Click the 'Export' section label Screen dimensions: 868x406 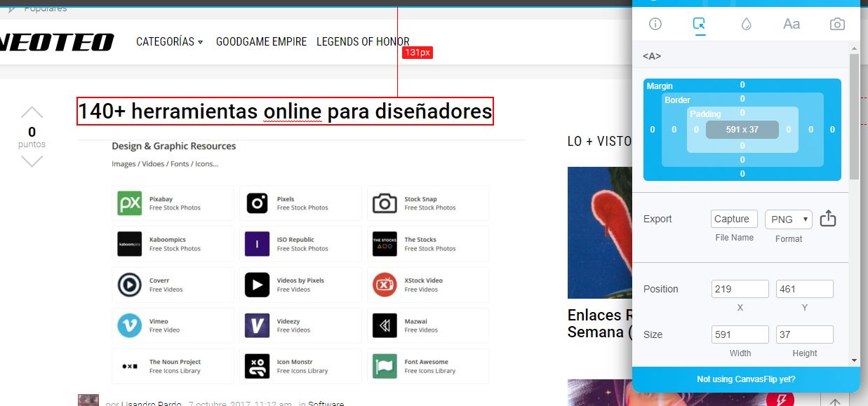click(657, 219)
